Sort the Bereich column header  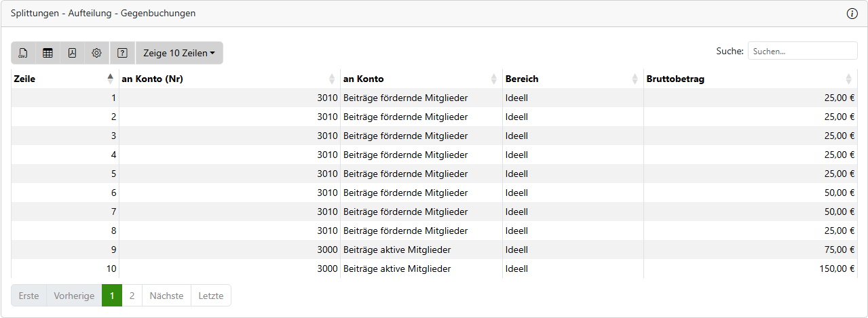pyautogui.click(x=635, y=79)
